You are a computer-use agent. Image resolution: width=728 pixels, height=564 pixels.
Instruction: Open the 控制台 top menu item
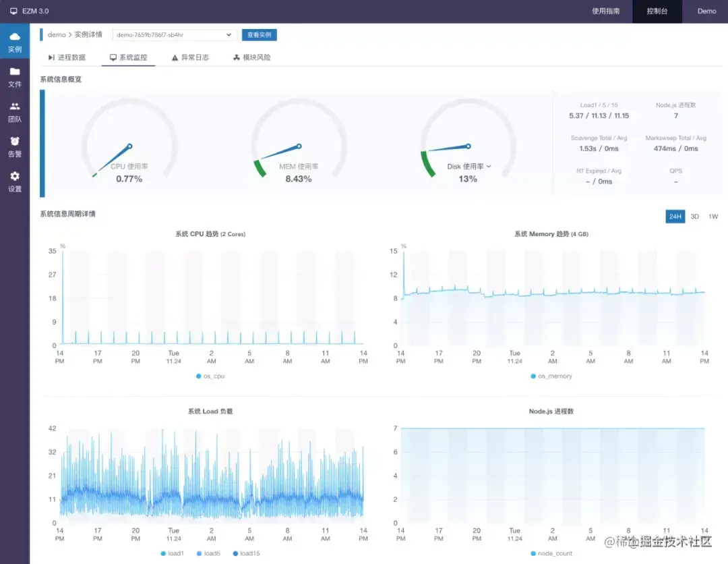[x=657, y=11]
